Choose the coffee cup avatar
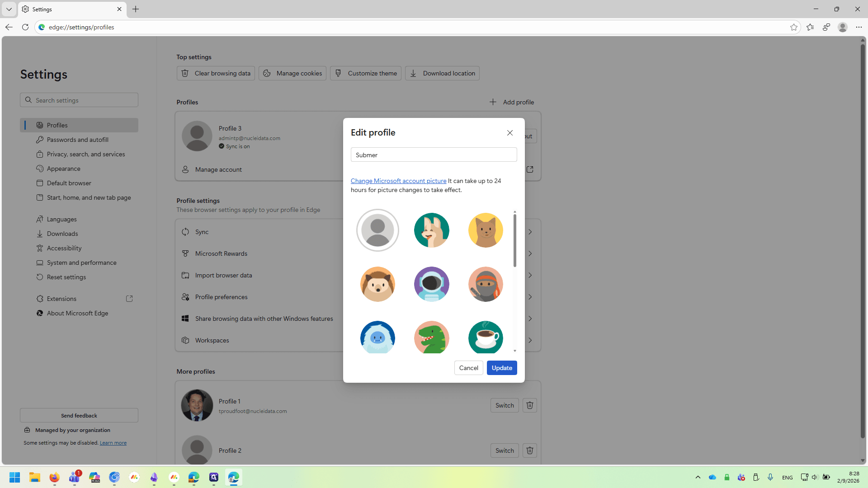 [x=486, y=337]
